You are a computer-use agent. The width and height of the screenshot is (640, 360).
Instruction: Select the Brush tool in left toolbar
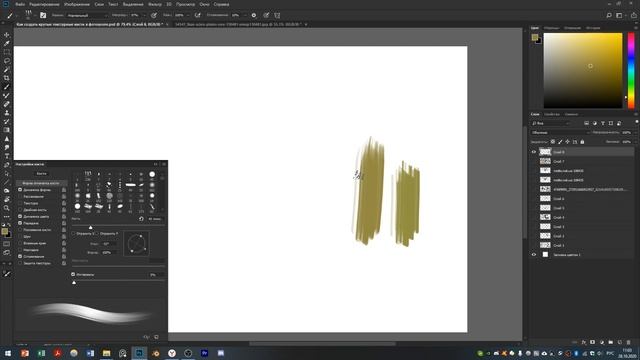tap(7, 87)
